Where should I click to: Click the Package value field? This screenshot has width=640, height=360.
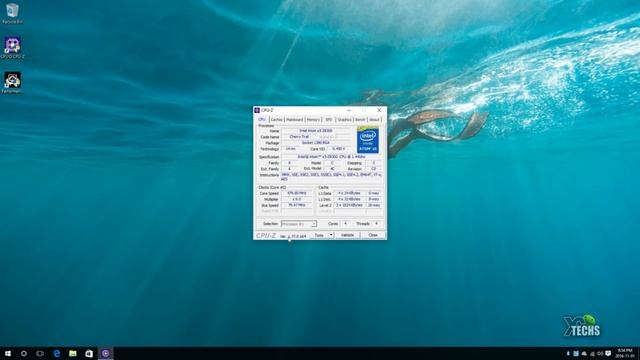click(317, 143)
